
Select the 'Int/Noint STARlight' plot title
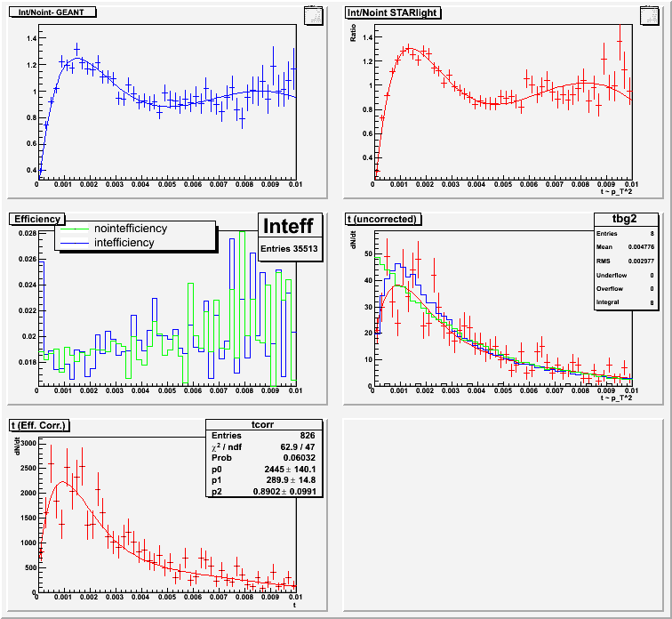[x=390, y=13]
